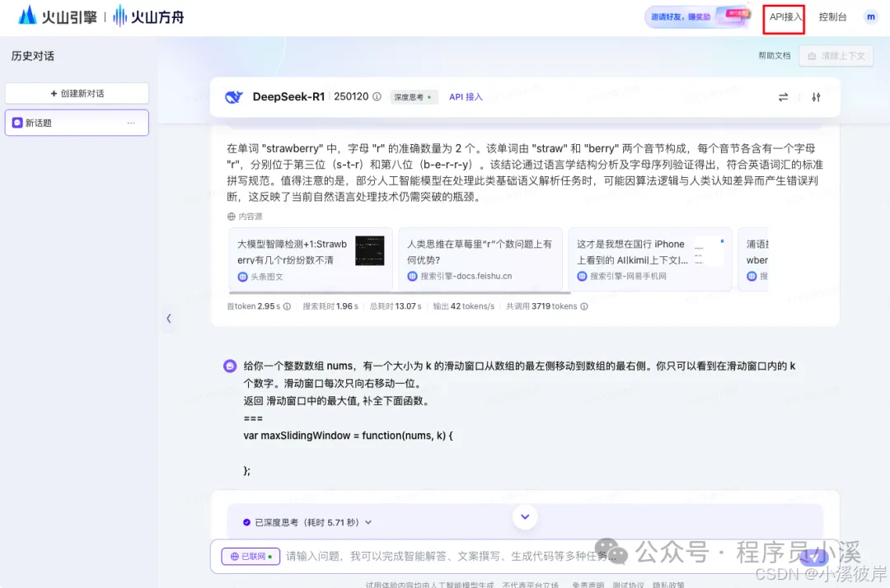Click the 总耗时 13.07 s stat
The width and height of the screenshot is (890, 588).
(x=396, y=306)
